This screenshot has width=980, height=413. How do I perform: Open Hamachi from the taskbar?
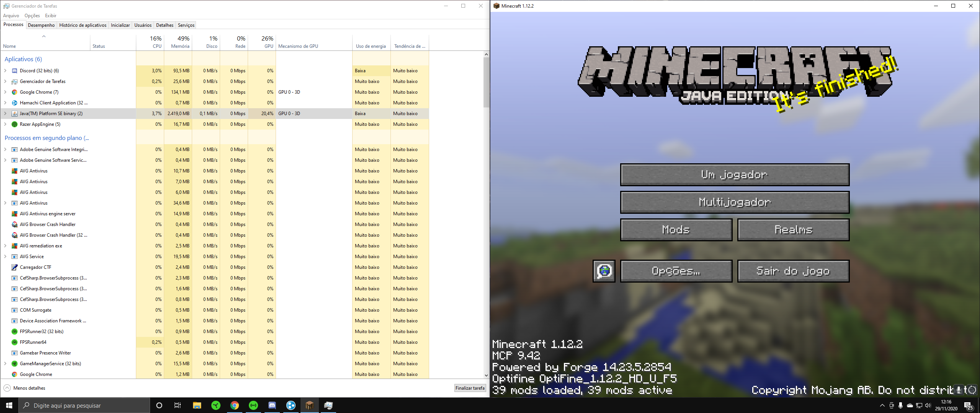click(x=291, y=405)
